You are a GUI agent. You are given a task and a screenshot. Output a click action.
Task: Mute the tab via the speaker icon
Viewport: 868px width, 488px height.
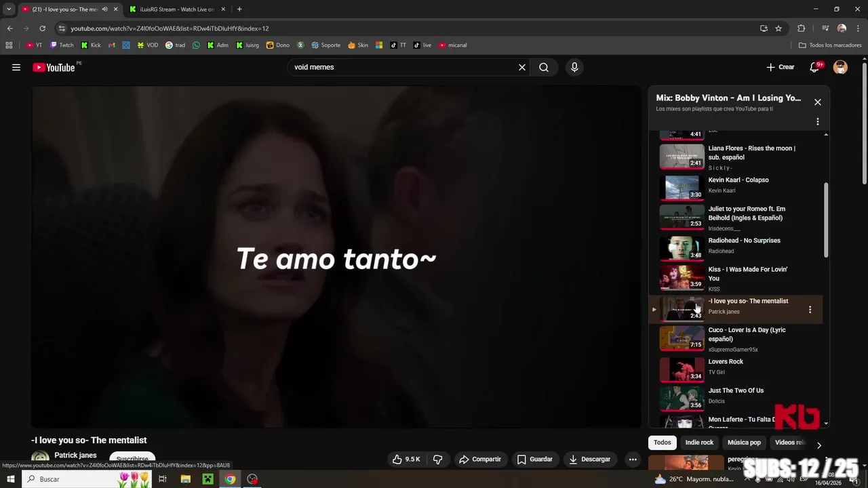click(104, 9)
